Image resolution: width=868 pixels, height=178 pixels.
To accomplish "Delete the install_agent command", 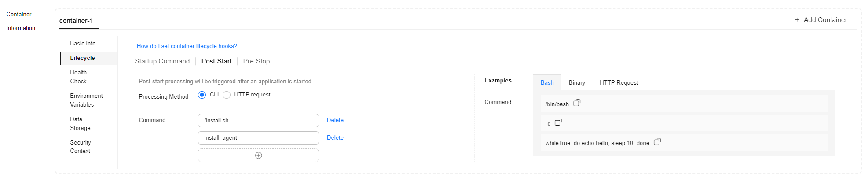I will (x=335, y=138).
